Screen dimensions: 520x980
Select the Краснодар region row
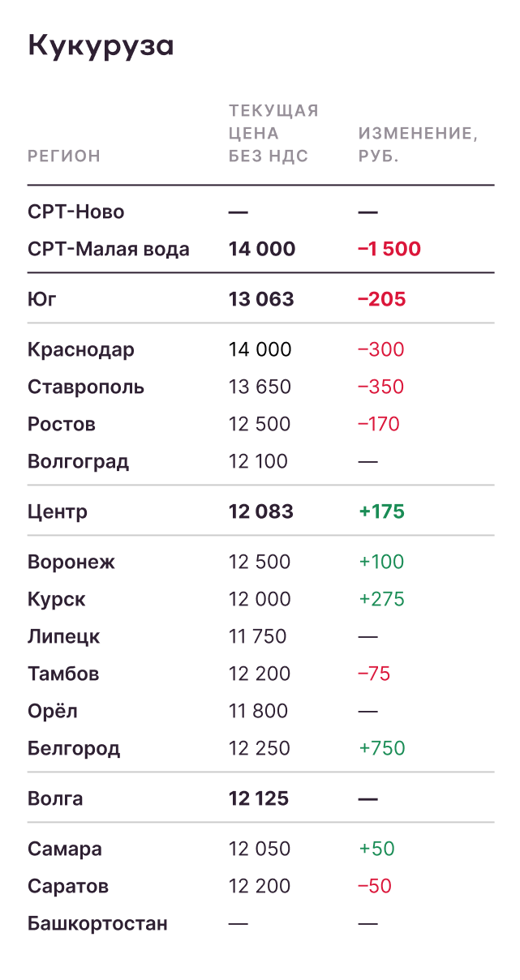click(x=81, y=350)
